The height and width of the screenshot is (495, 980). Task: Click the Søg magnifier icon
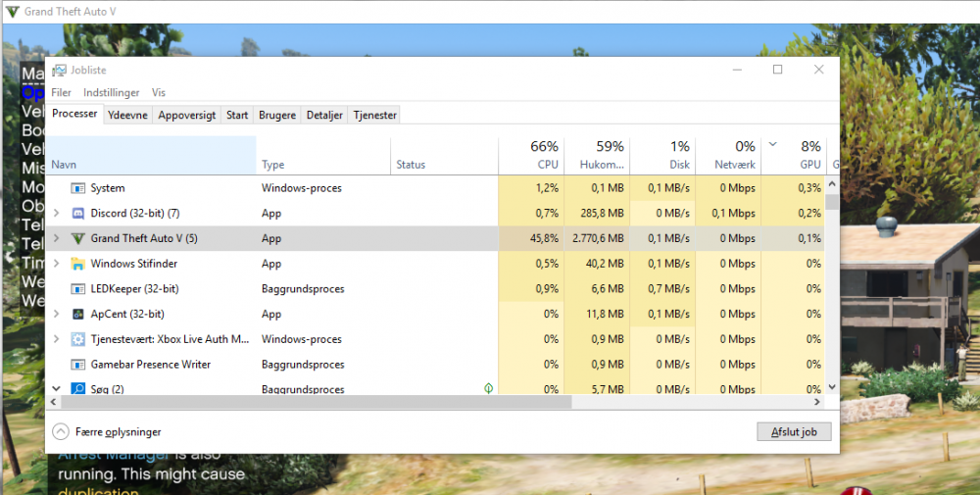click(x=78, y=389)
